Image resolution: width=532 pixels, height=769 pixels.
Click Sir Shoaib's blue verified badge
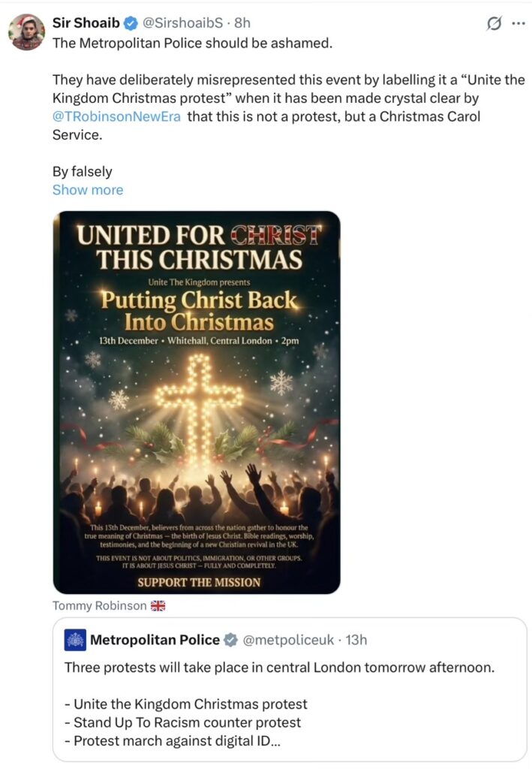[128, 23]
